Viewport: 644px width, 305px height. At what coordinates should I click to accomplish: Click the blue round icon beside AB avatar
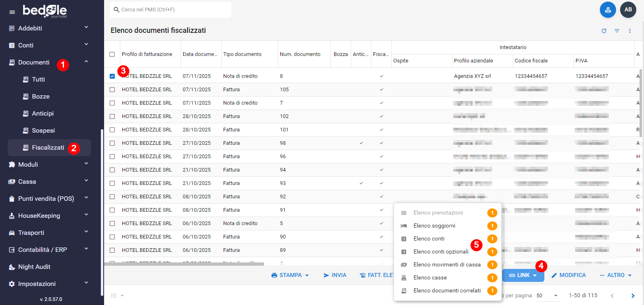[608, 10]
